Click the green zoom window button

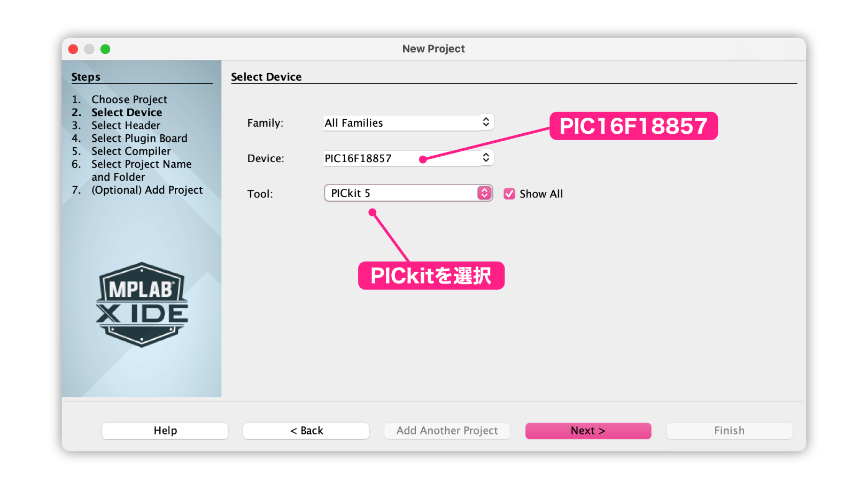(105, 49)
